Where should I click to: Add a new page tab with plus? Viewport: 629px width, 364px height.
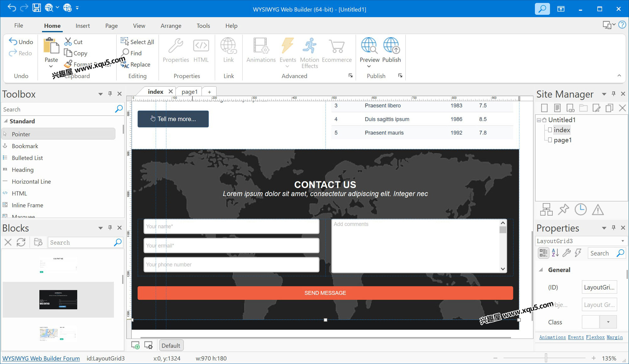(x=209, y=92)
